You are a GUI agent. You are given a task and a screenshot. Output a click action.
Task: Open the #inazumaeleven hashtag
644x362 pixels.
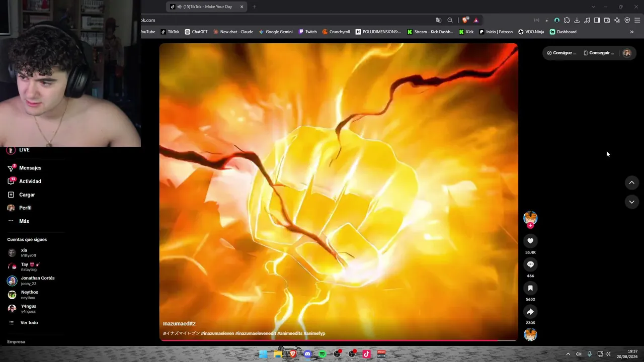click(217, 333)
